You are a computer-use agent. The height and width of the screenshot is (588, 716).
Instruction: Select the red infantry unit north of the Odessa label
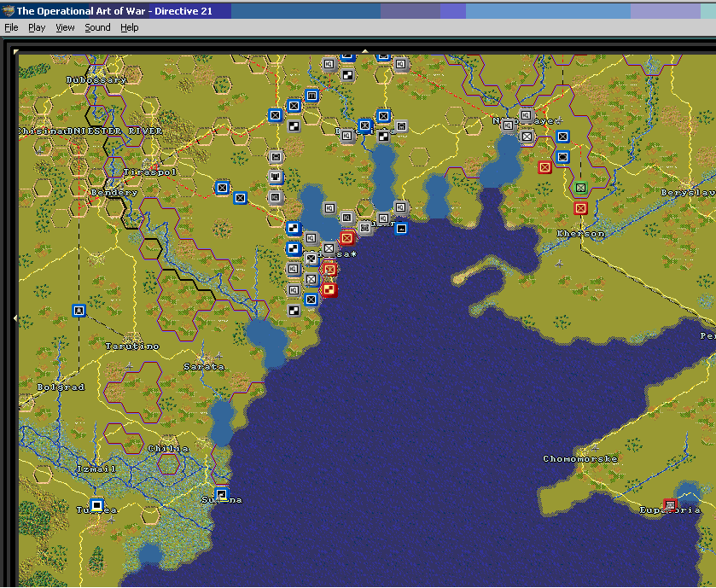pos(347,238)
